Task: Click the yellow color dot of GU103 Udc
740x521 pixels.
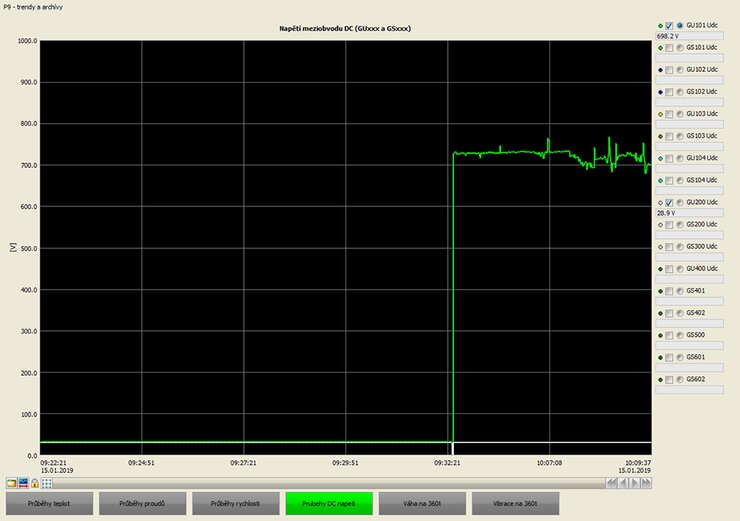Action: pyautogui.click(x=660, y=115)
